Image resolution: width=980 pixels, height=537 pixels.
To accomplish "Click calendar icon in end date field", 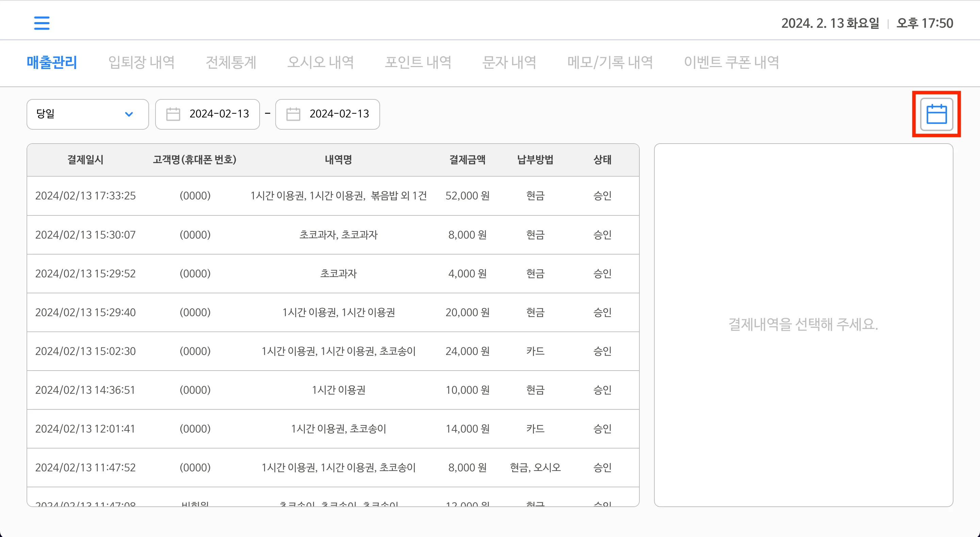I will pos(293,114).
